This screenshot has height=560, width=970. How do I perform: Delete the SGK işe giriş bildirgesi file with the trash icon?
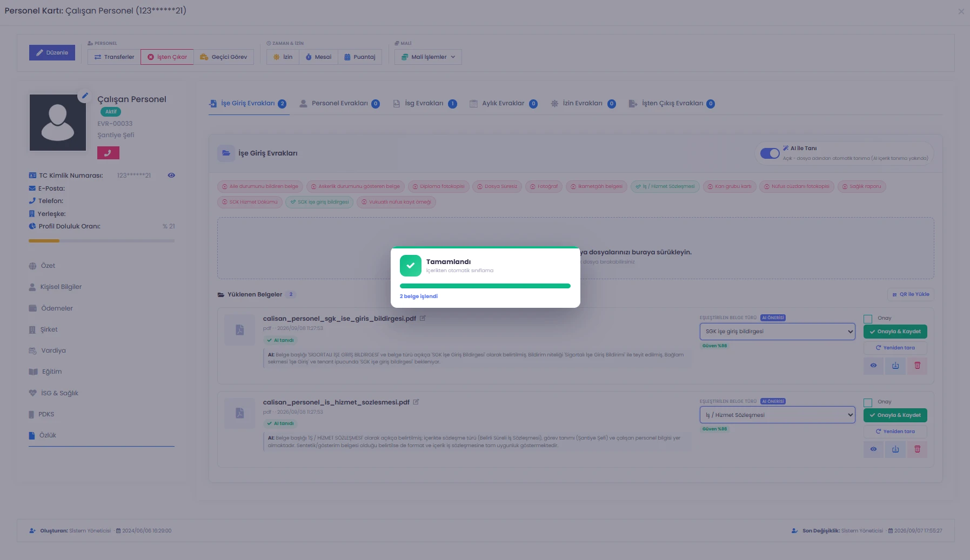point(917,366)
